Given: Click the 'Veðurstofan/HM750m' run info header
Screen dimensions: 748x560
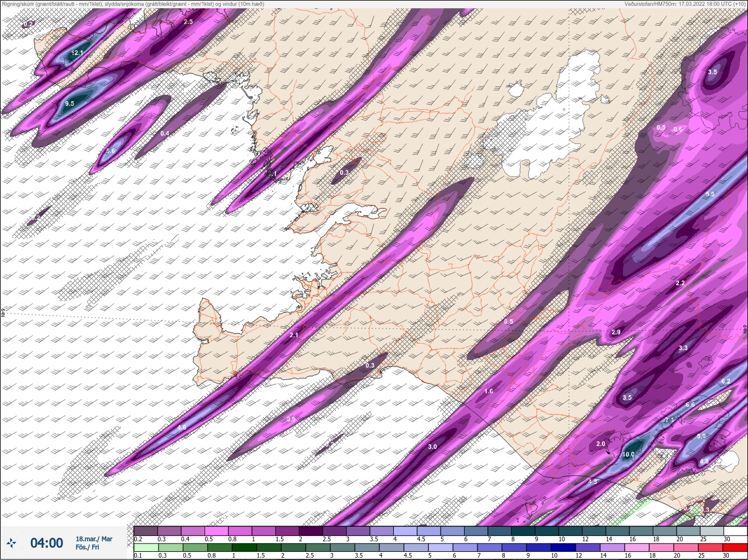Looking at the screenshot, I should (684, 4).
